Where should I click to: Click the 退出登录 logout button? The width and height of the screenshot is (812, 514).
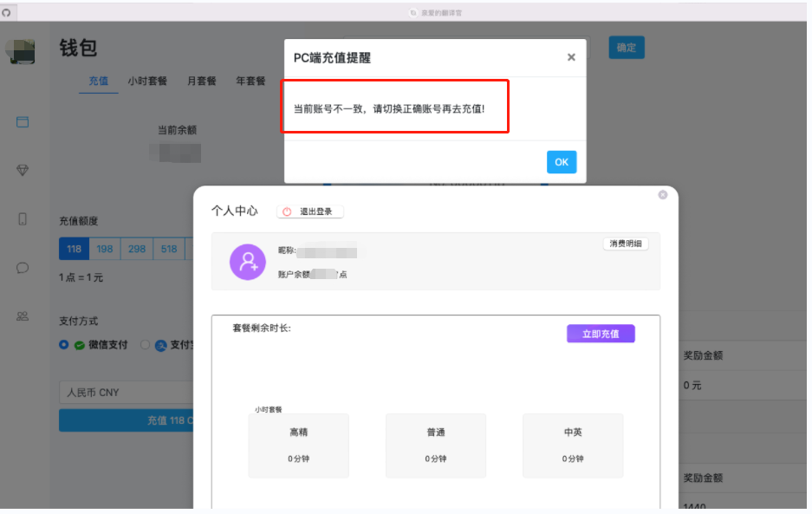310,211
